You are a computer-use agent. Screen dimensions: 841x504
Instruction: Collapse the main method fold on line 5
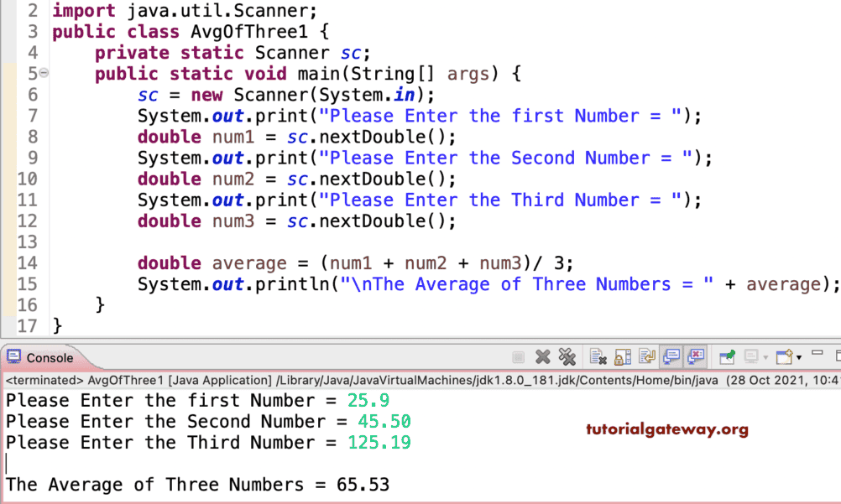[44, 74]
